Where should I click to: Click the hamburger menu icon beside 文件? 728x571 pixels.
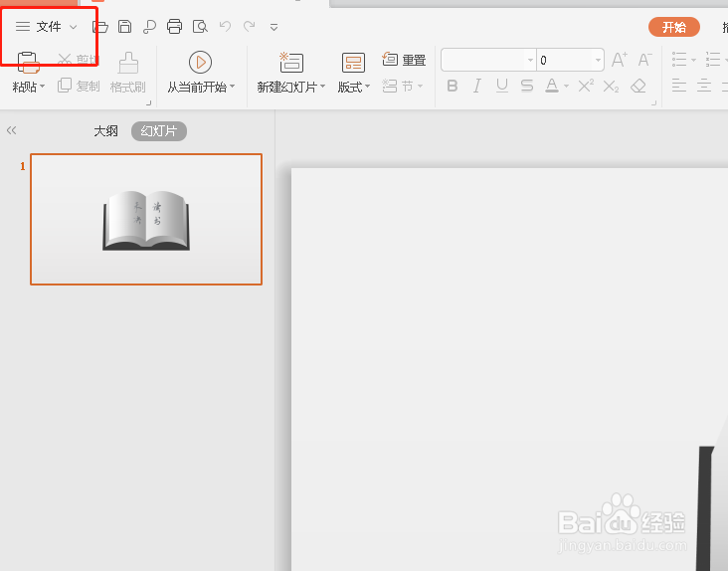pos(23,27)
